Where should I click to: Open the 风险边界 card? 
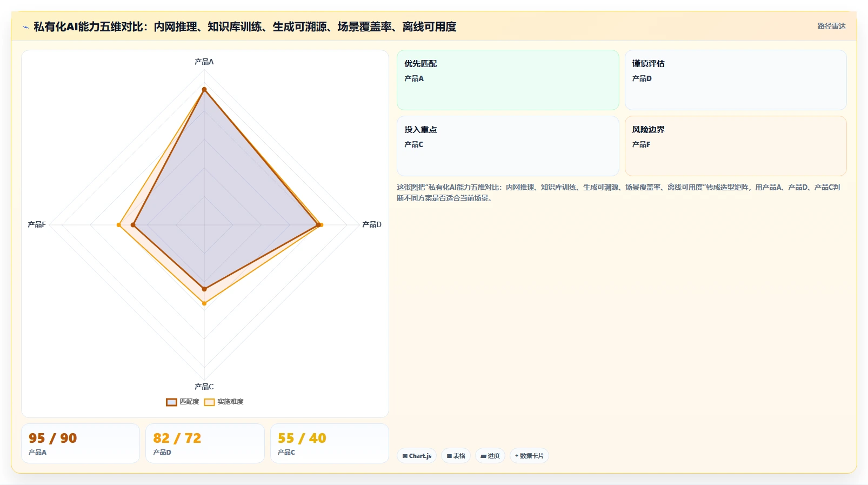coord(736,146)
